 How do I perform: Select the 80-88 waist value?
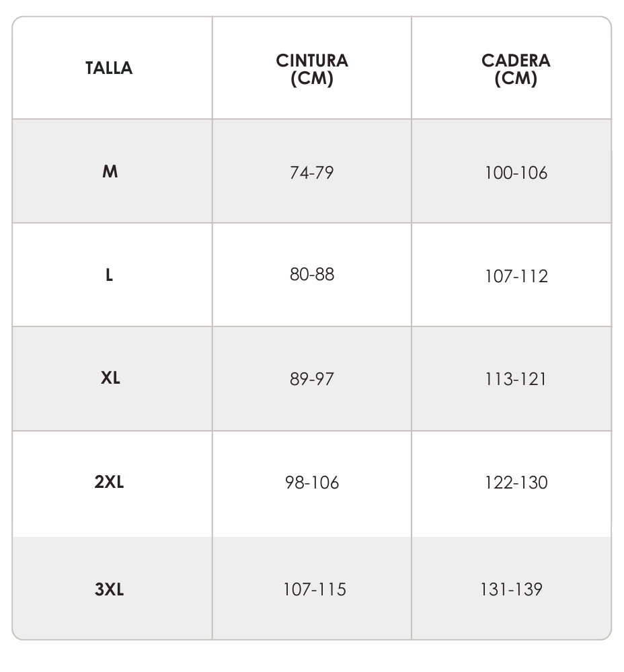312,275
